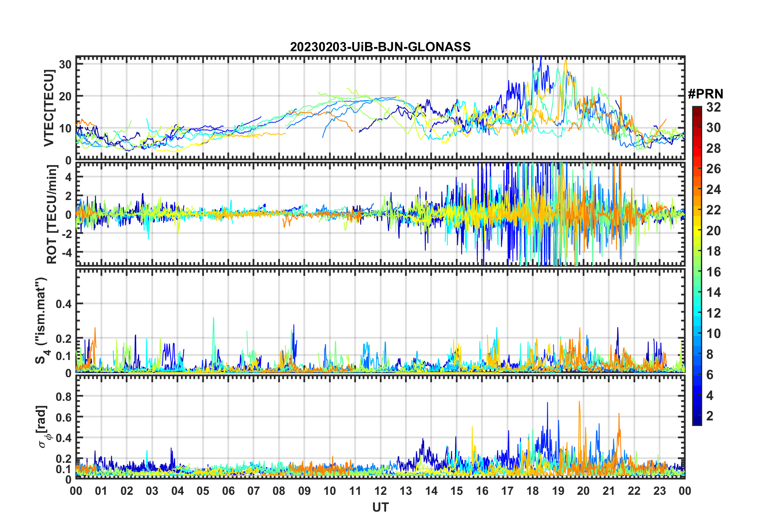This screenshot has height=532, width=761.
Task: Select the ROT [TECU/min] y-axis label
Action: tap(52, 214)
